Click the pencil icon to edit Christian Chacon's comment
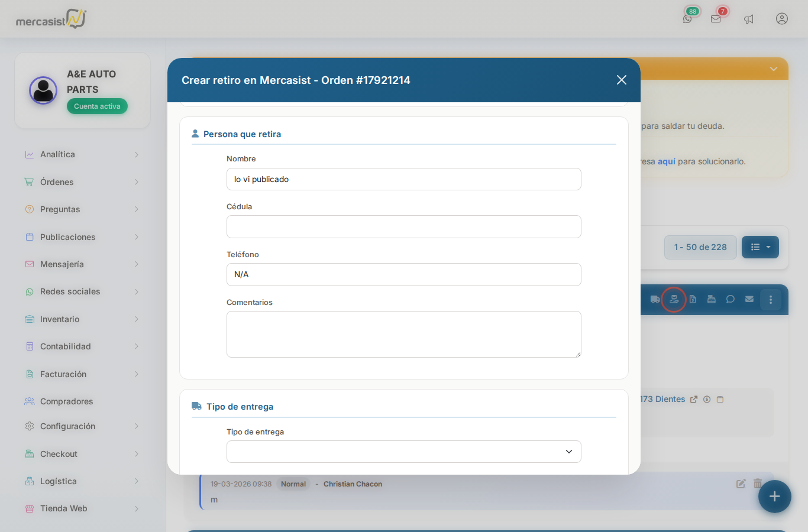 coord(741,484)
